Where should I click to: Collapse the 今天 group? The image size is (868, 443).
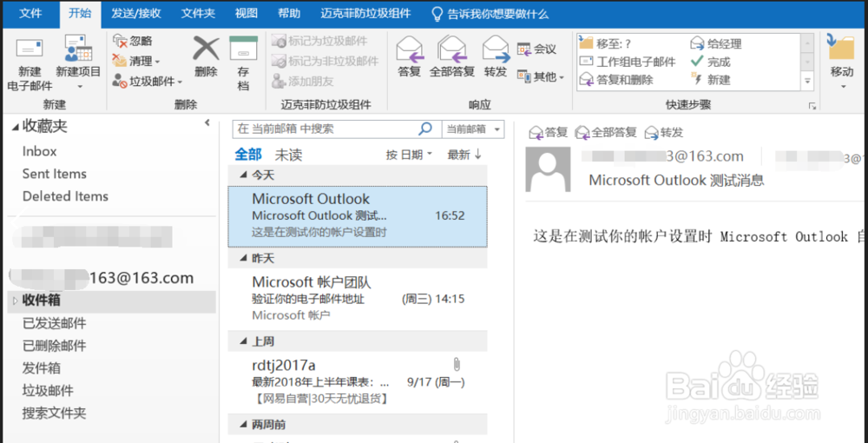click(244, 175)
